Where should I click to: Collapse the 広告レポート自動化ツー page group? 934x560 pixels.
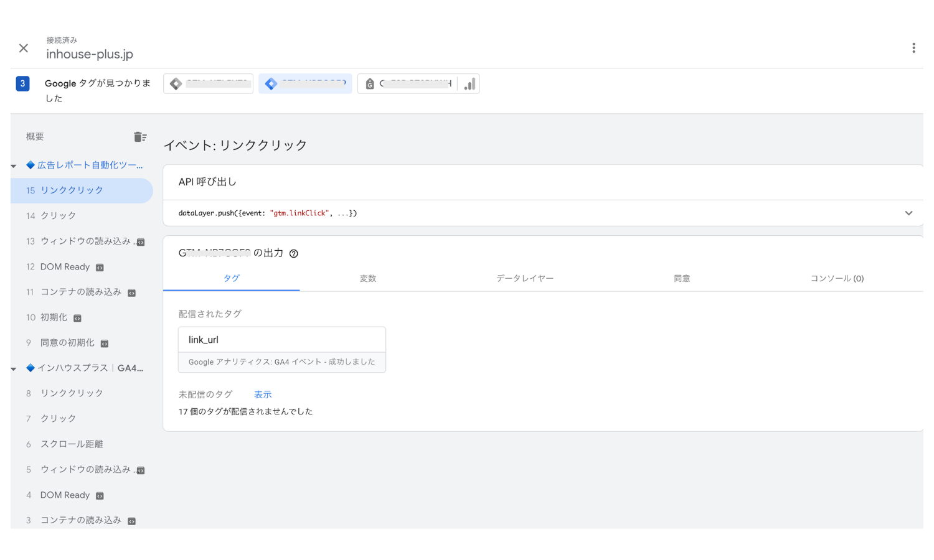coord(14,166)
